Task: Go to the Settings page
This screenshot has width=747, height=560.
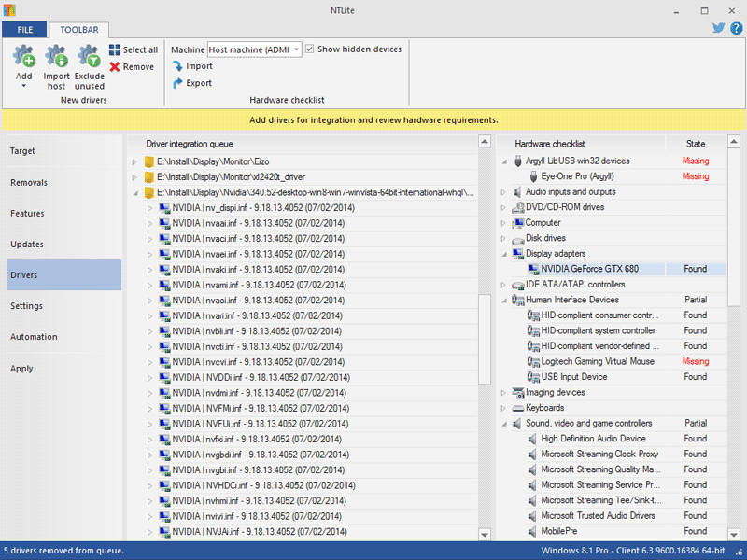Action: (64, 306)
